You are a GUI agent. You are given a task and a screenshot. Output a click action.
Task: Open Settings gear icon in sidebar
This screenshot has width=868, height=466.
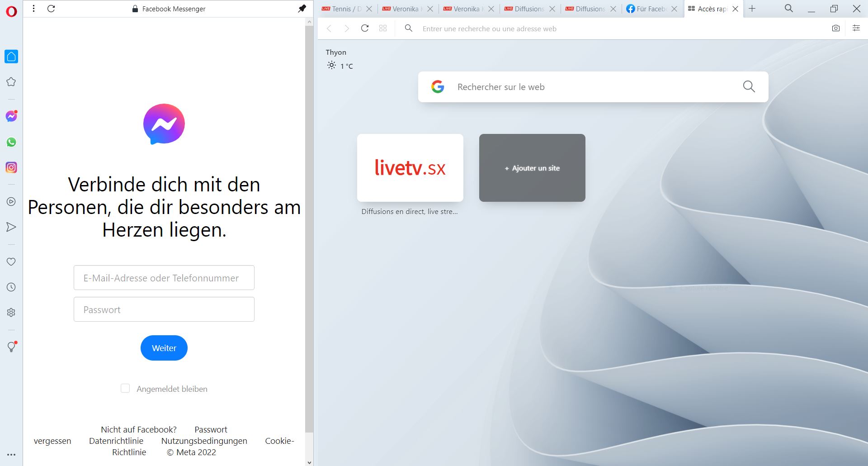(11, 312)
